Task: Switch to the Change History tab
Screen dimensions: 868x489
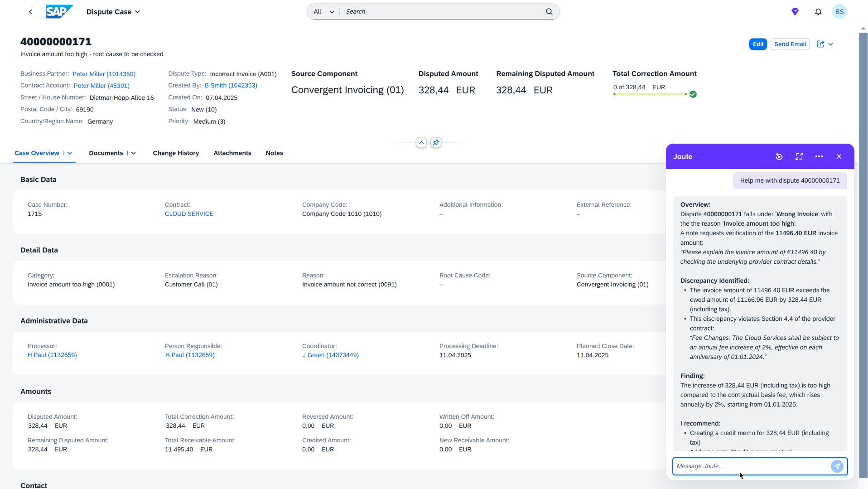Action: point(176,153)
